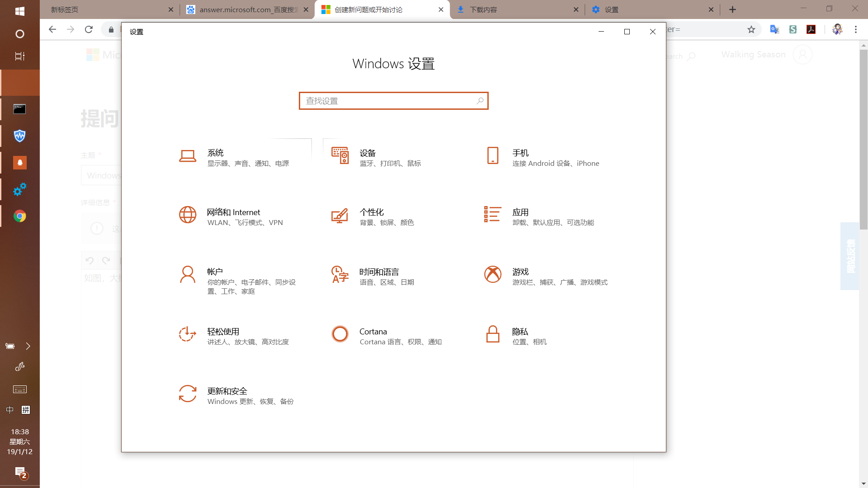The width and height of the screenshot is (868, 488).
Task: Open a new Chrome tab
Action: click(733, 9)
